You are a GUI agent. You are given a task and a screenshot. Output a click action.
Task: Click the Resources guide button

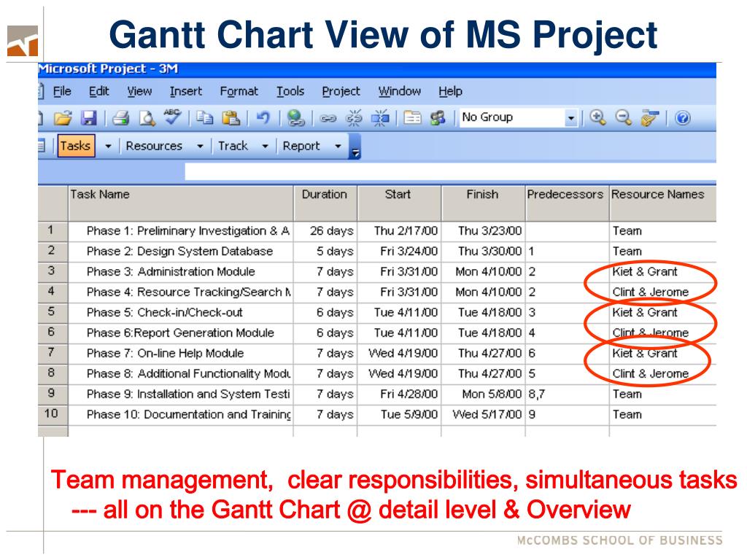point(154,146)
